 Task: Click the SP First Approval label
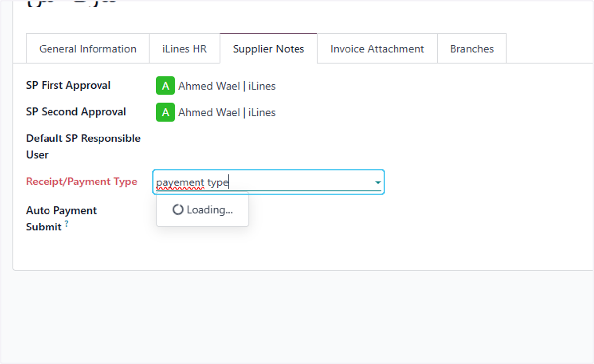pos(68,85)
